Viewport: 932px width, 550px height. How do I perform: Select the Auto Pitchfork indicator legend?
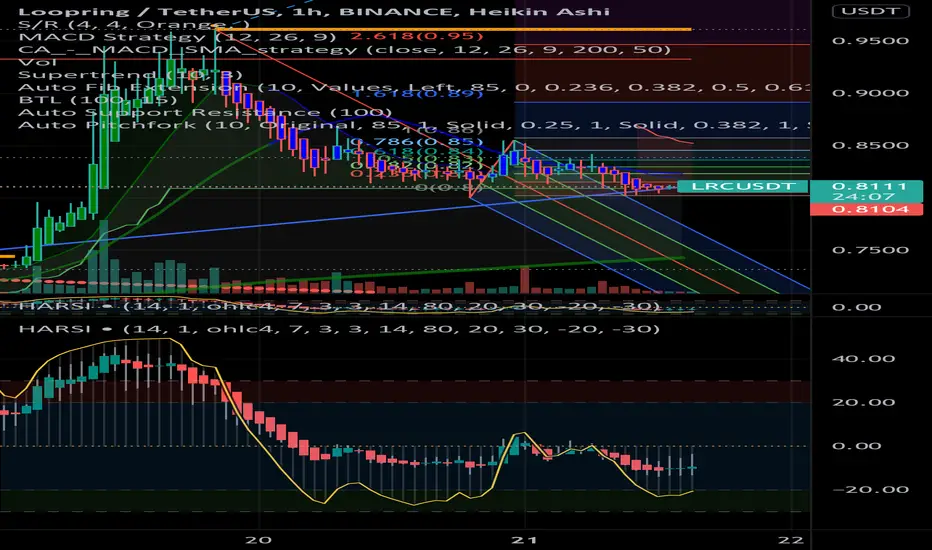click(x=413, y=125)
